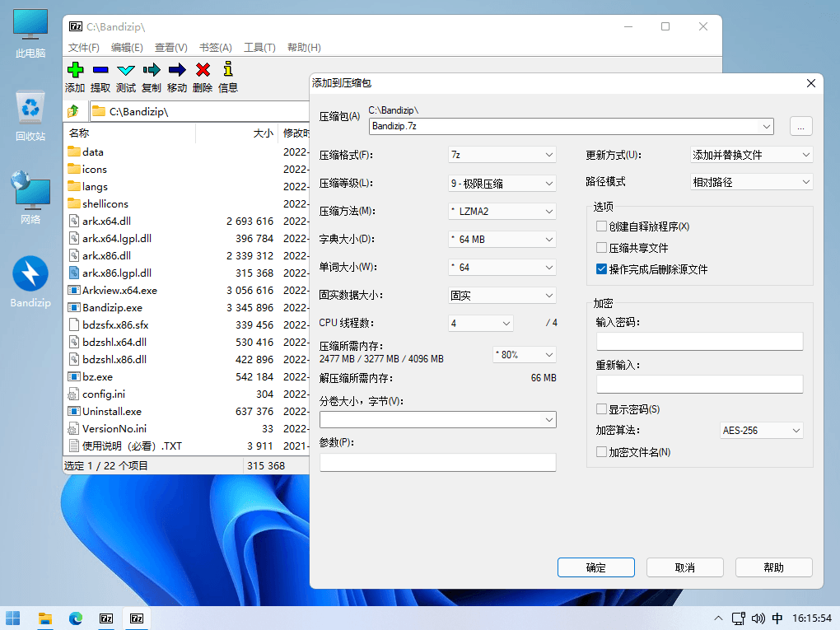Open the 分卷大小 combo box
The width and height of the screenshot is (840, 630).
point(437,419)
